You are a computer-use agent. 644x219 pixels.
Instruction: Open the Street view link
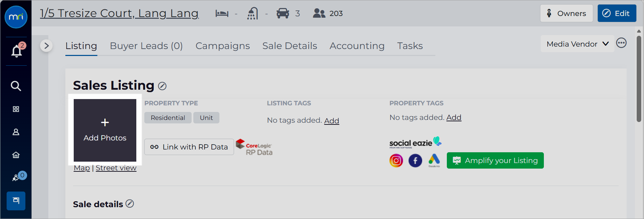pos(116,168)
